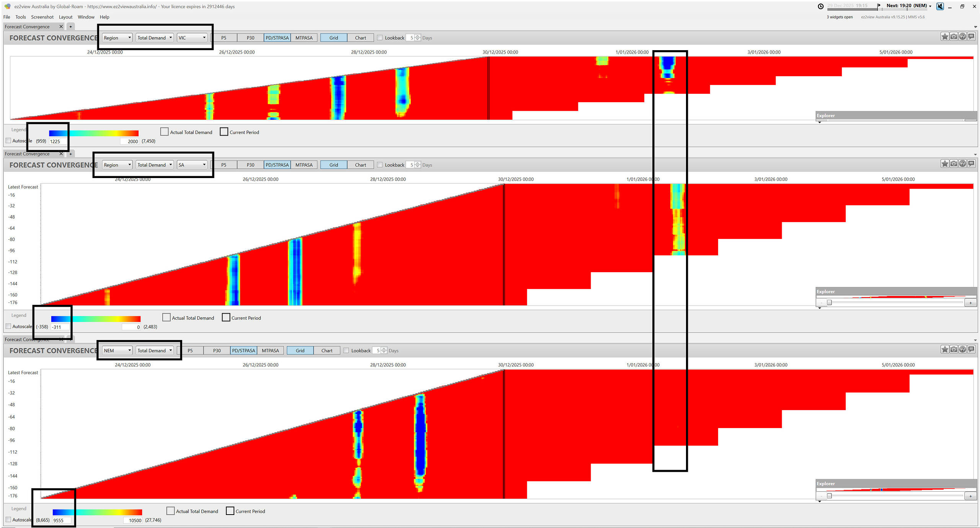Viewport: 980px width, 528px height.
Task: Click the 9555 minimum scale input field
Action: point(61,521)
